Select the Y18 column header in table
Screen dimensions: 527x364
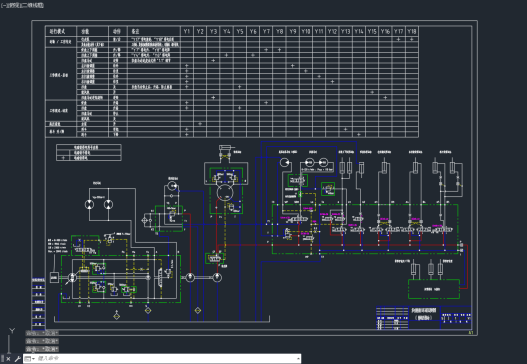tap(412, 31)
